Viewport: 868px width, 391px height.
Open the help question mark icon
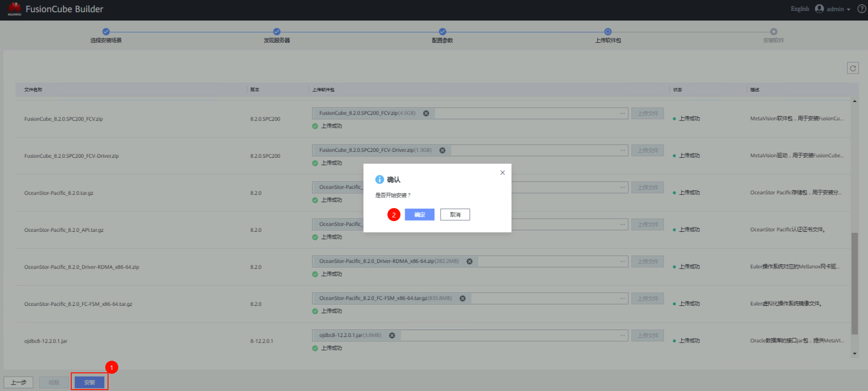pyautogui.click(x=861, y=9)
